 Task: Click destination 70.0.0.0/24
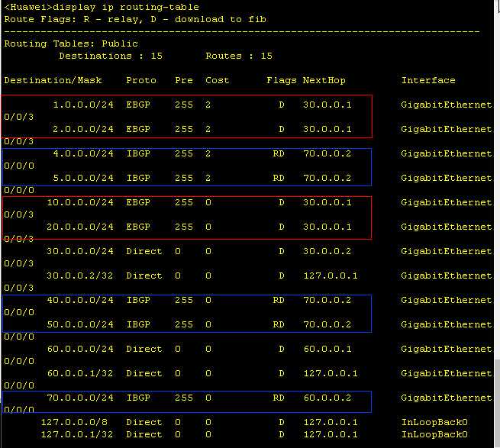click(x=80, y=398)
